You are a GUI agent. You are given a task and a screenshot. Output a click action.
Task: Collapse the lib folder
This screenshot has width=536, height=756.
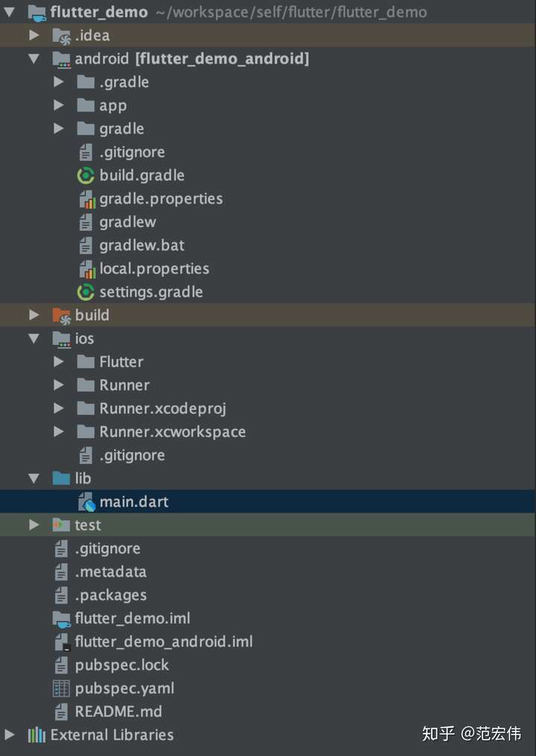[34, 478]
